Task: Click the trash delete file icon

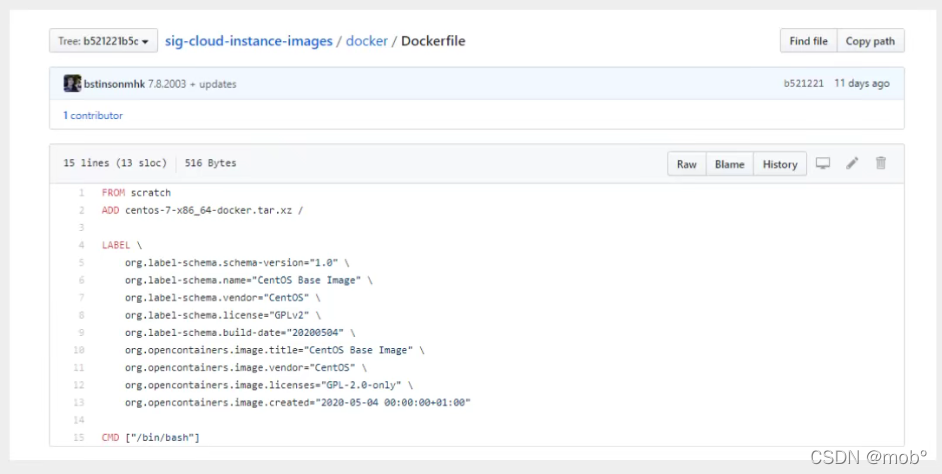Action: coord(881,164)
